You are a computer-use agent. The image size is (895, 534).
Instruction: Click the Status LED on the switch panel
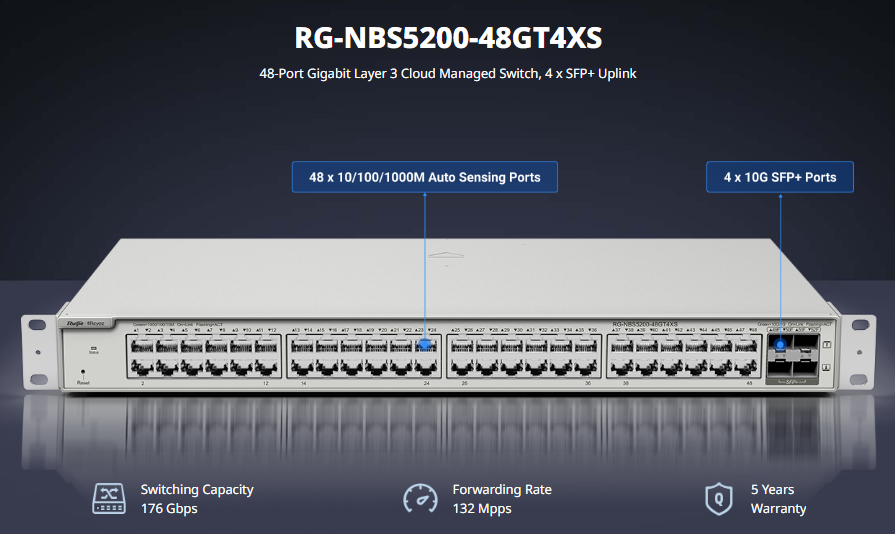tap(94, 348)
